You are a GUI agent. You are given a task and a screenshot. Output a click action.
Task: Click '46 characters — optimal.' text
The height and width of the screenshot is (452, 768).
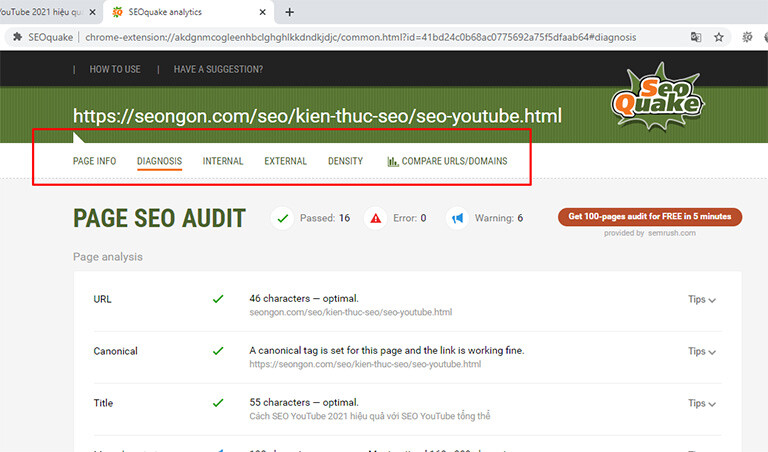304,299
